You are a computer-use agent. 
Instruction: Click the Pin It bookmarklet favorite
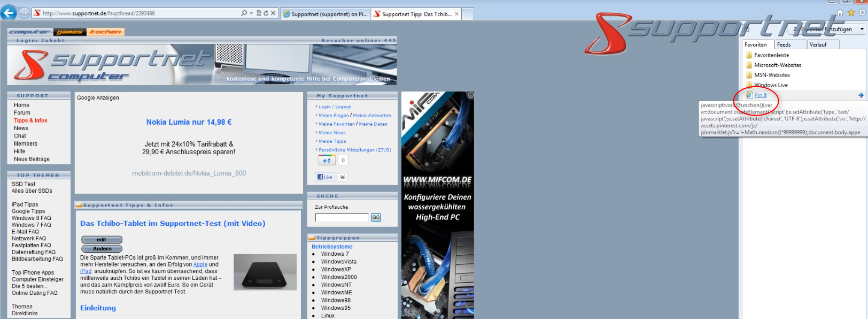[x=760, y=95]
